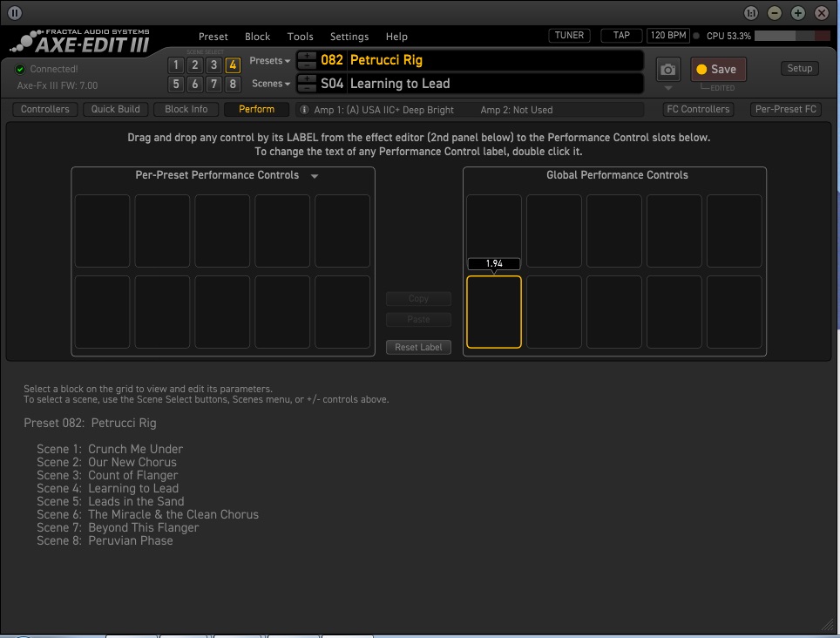
Task: Click 'Amp 2: Not Used' text
Action: pyautogui.click(x=517, y=110)
